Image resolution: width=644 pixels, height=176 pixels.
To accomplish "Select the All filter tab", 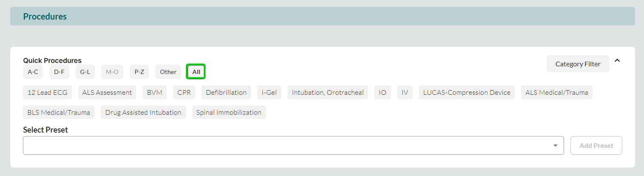I will pos(196,72).
